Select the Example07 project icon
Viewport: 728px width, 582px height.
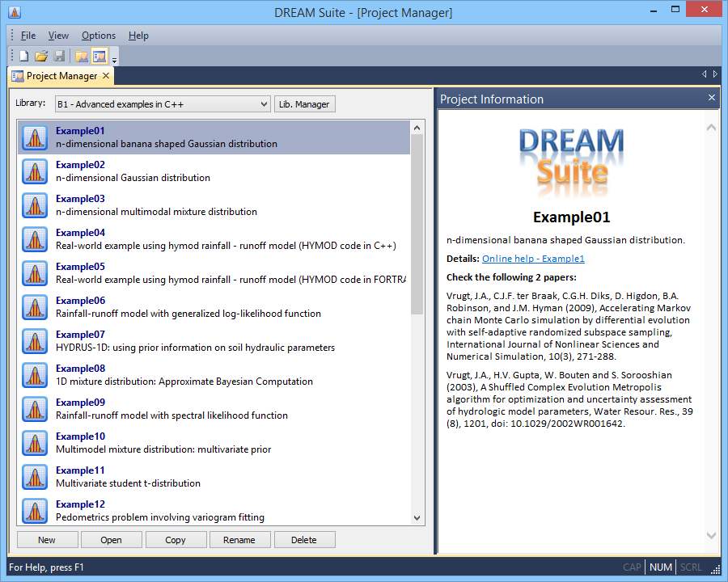(x=35, y=340)
